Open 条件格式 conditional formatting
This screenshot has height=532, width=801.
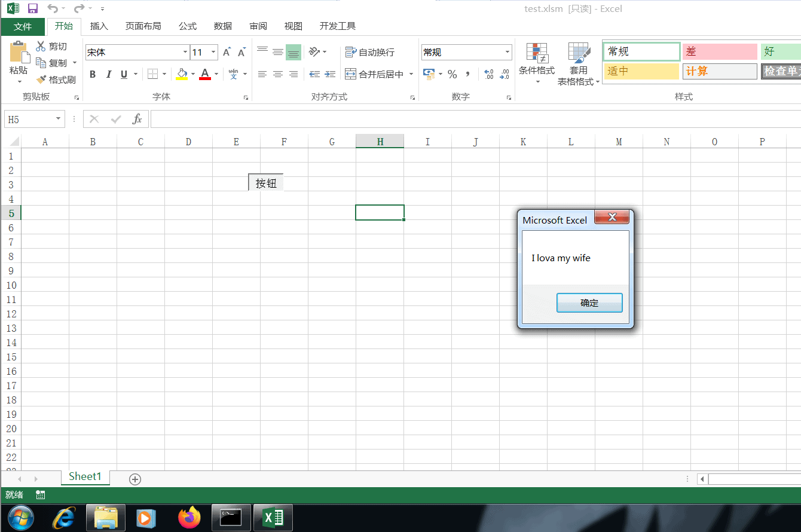(537, 63)
